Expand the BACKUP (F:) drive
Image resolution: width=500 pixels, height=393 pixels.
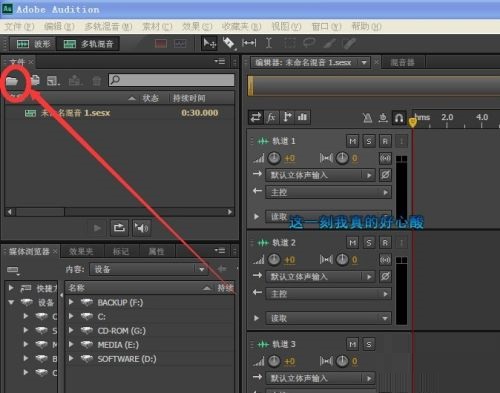click(x=71, y=302)
